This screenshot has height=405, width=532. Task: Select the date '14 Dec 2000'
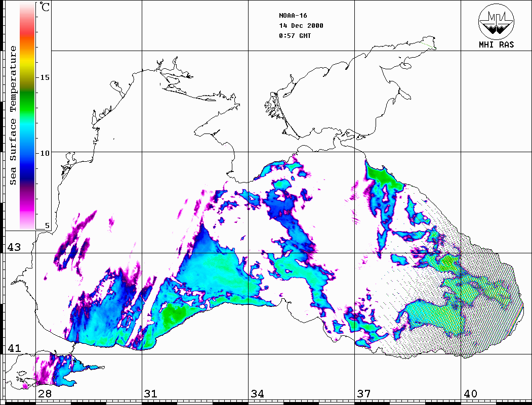(x=301, y=26)
